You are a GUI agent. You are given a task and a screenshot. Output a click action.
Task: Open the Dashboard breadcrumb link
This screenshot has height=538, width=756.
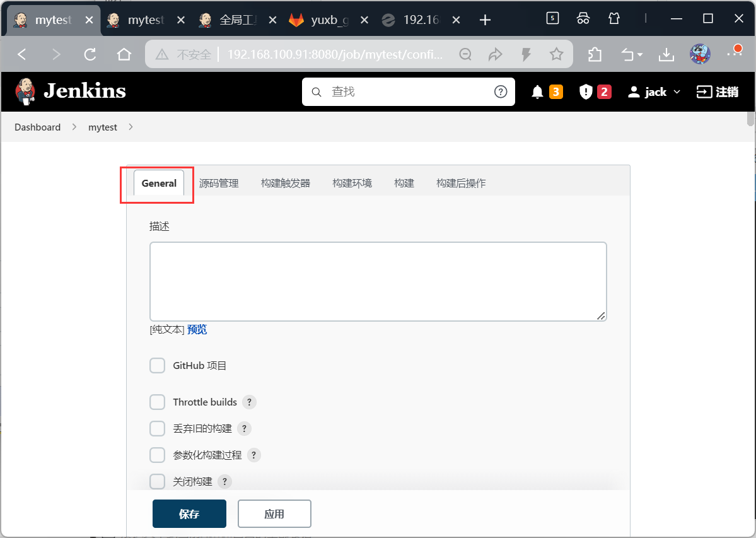coord(38,127)
